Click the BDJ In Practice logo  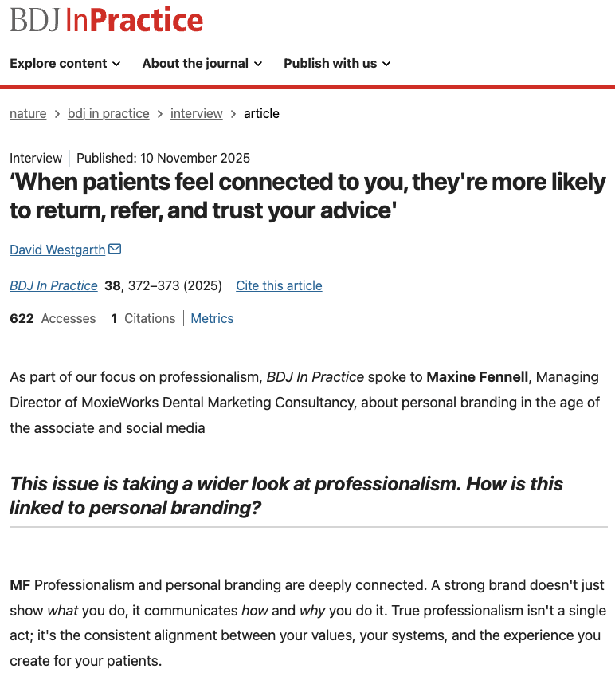(x=106, y=19)
